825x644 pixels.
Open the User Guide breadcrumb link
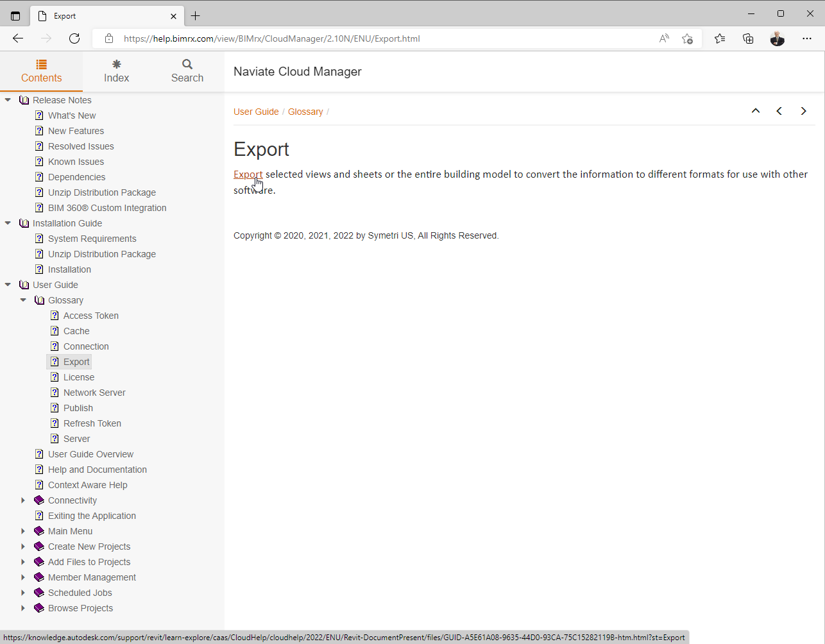pos(256,112)
